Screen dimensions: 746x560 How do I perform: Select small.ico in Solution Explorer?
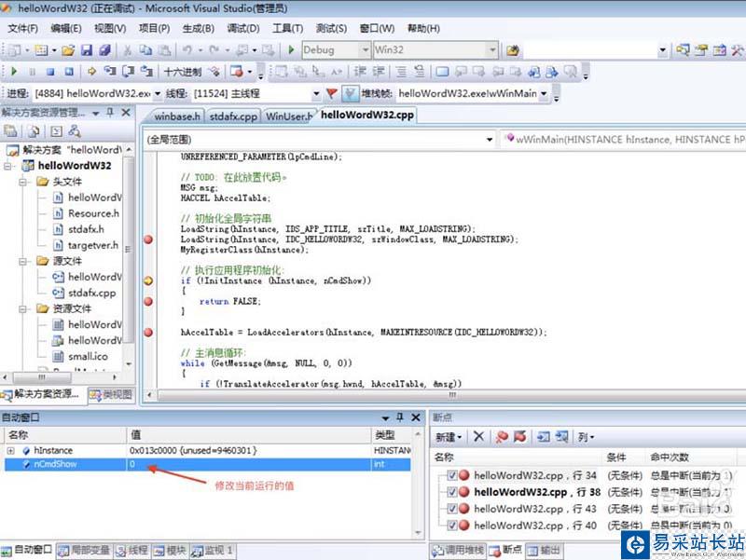pos(88,356)
